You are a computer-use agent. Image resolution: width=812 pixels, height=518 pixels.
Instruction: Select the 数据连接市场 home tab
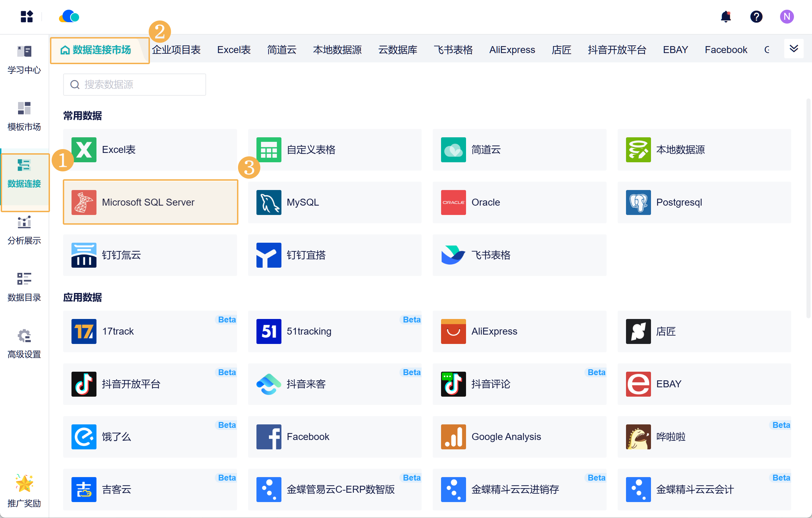pyautogui.click(x=96, y=50)
